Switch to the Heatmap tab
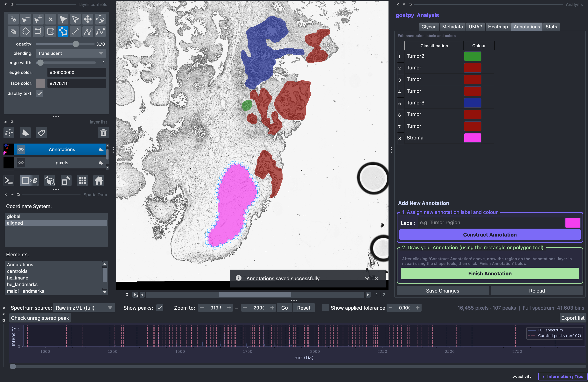 click(498, 27)
